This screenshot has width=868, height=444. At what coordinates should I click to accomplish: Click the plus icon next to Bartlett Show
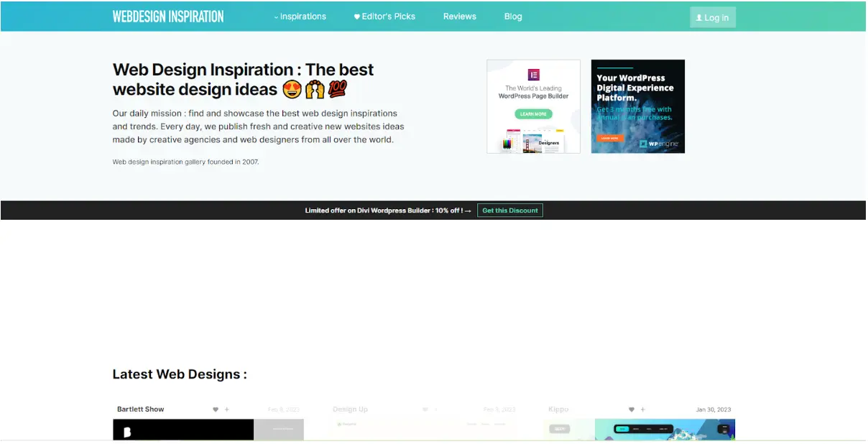click(x=227, y=409)
